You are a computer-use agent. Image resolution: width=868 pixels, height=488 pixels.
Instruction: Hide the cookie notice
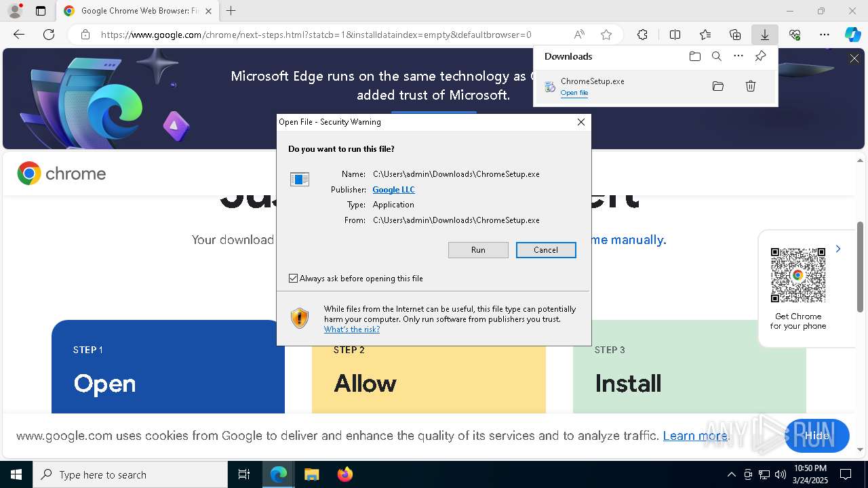click(x=817, y=436)
